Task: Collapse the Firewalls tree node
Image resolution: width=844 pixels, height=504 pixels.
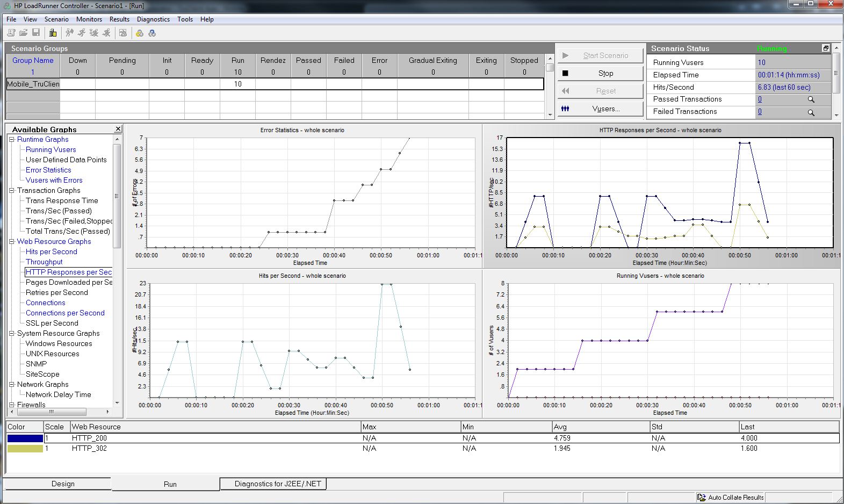Action: point(12,405)
